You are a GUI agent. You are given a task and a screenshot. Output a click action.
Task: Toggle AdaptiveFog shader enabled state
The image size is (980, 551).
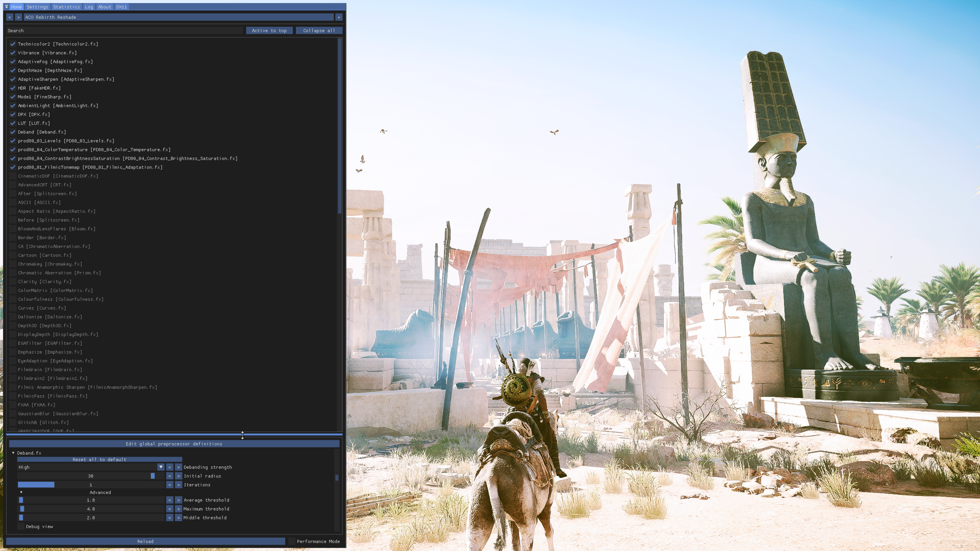pos(12,61)
